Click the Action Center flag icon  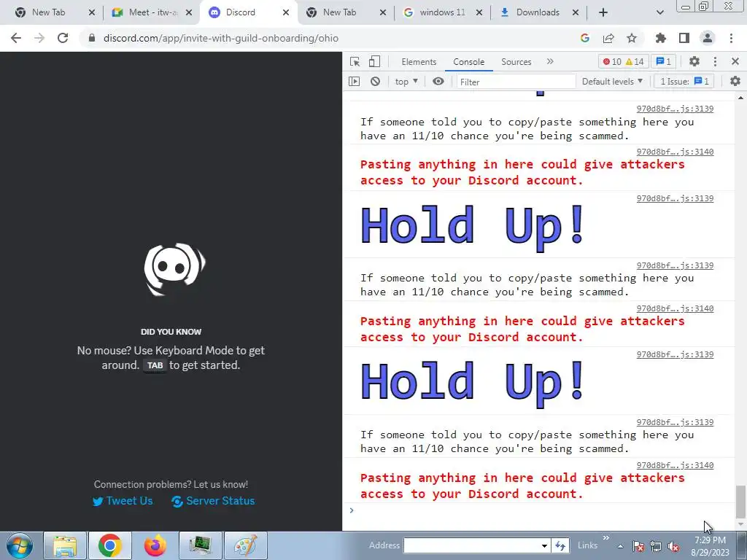point(638,546)
